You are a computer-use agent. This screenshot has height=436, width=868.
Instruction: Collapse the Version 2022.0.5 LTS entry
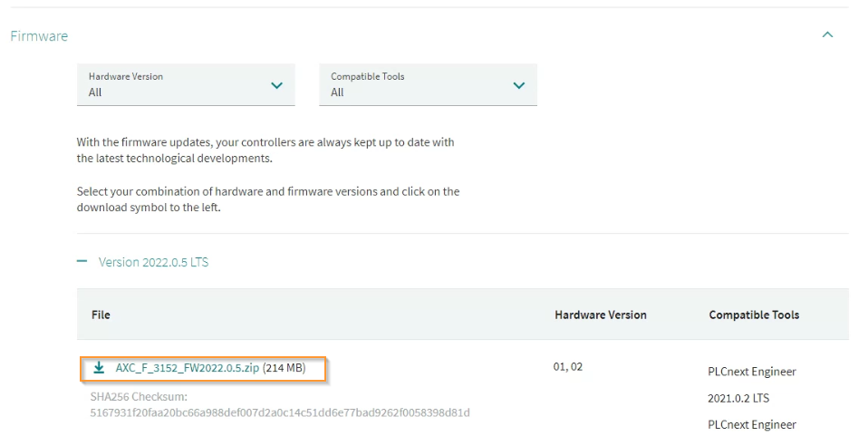pos(153,262)
